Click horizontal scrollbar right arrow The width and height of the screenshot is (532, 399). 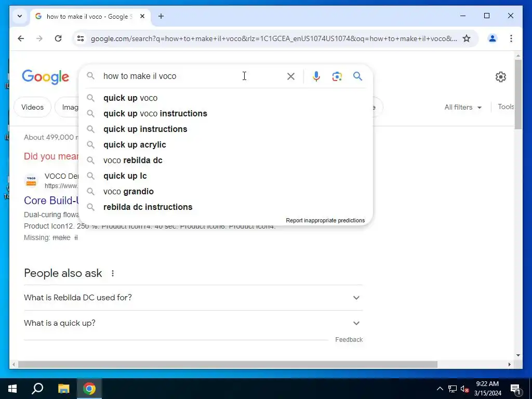coord(509,364)
